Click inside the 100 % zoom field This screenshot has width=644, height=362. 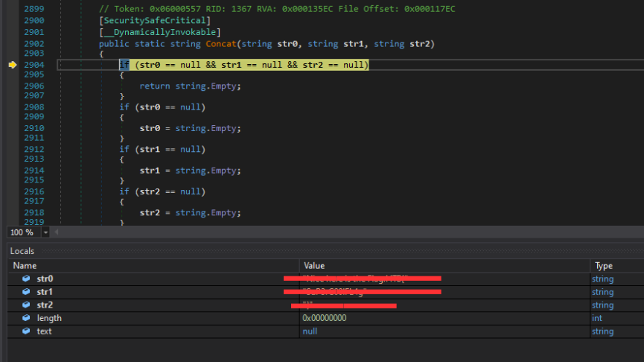coord(21,232)
